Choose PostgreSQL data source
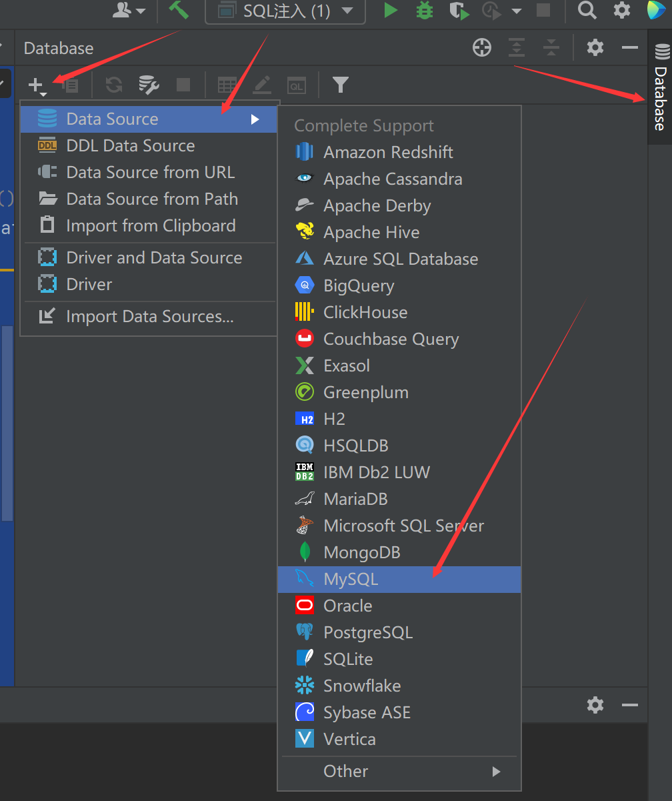 point(399,633)
